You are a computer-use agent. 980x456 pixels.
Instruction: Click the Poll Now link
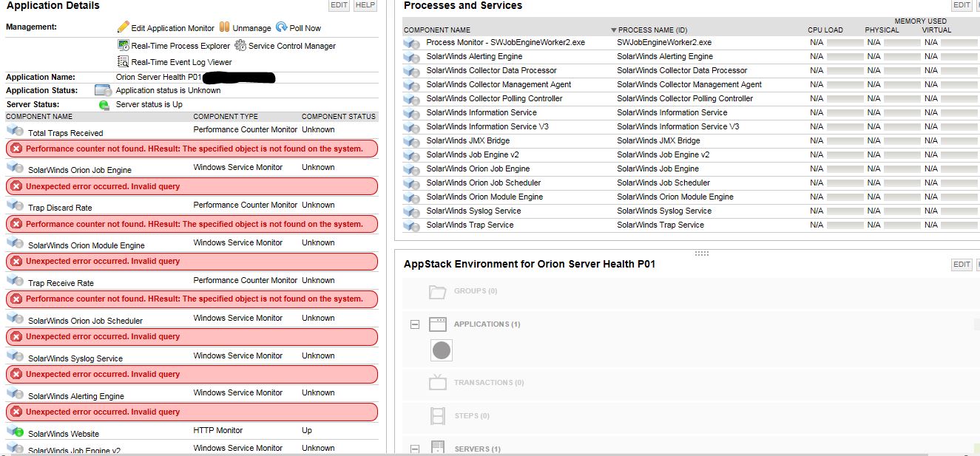(x=305, y=28)
